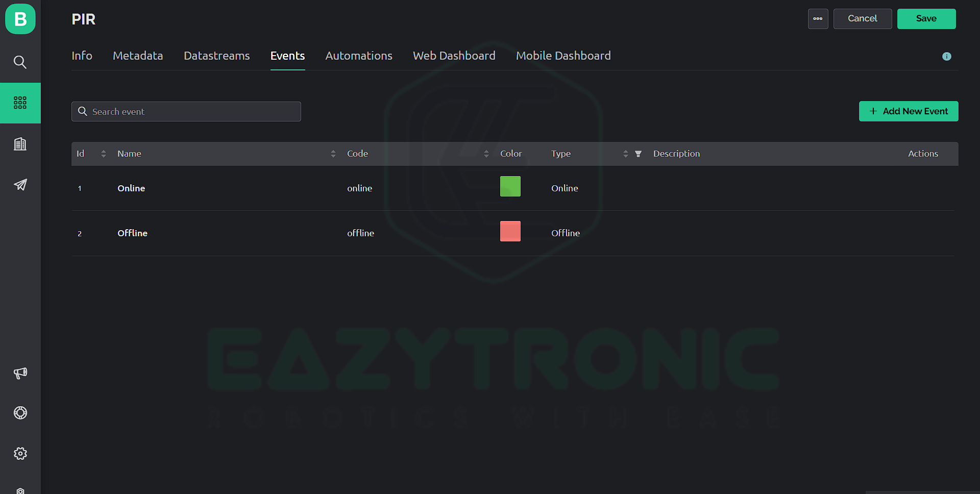The height and width of the screenshot is (494, 980).
Task: Click Add New Event button
Action: [908, 111]
